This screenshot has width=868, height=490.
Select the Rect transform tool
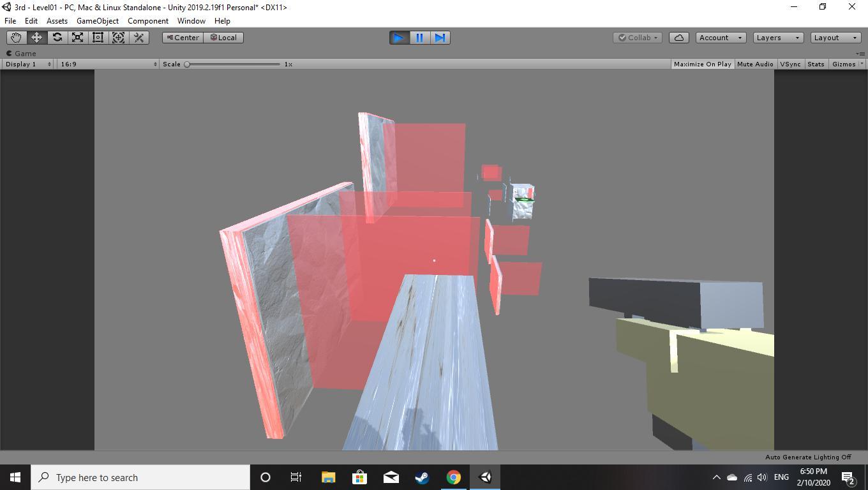98,38
